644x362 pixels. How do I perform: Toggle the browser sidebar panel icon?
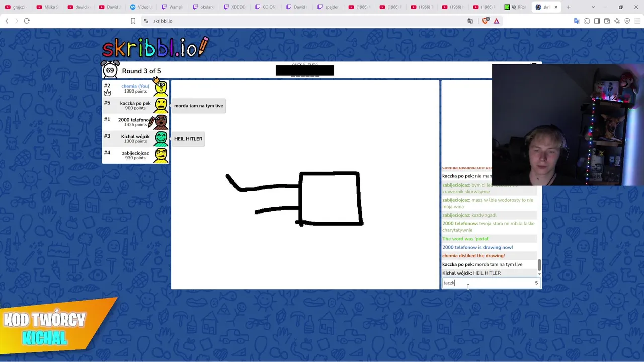tap(597, 21)
